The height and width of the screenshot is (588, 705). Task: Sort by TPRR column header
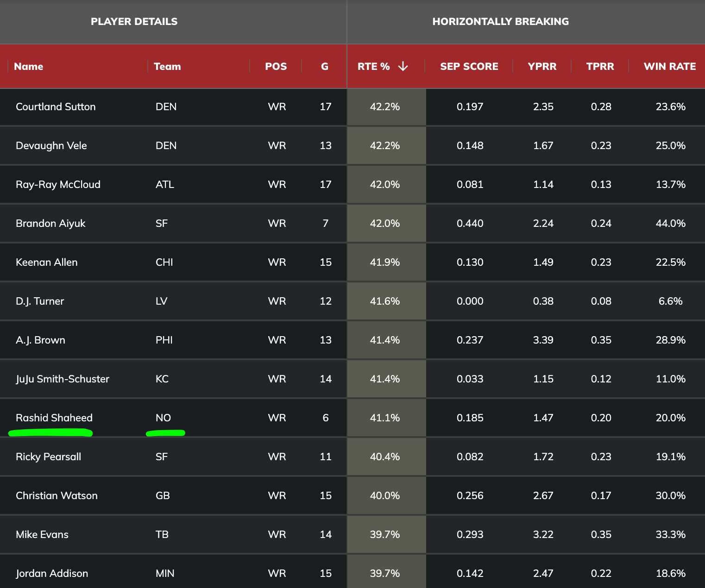[x=600, y=66]
